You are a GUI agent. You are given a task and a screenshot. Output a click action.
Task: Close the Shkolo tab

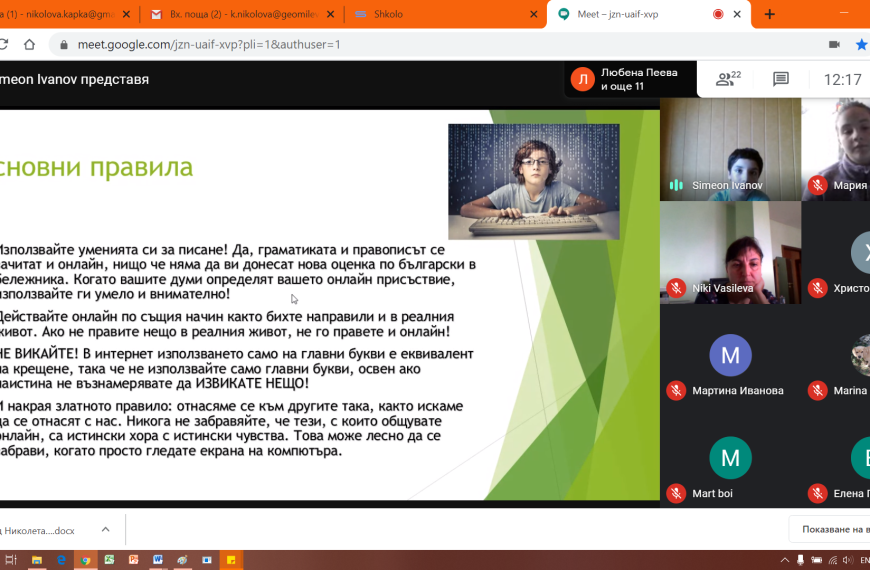point(534,14)
